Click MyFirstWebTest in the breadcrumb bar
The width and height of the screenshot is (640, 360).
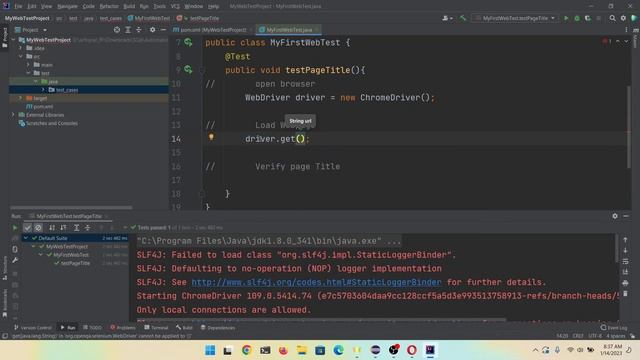(x=149, y=18)
